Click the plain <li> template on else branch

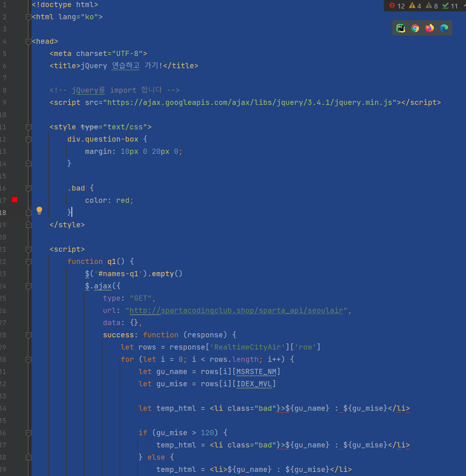(281, 470)
